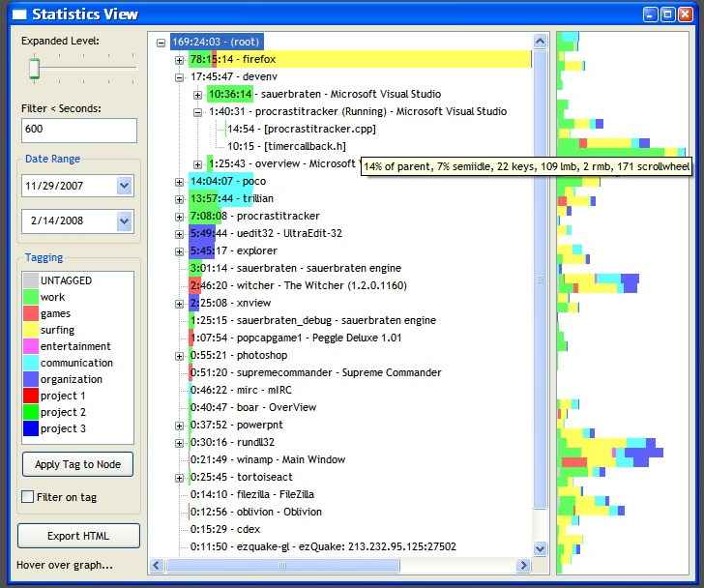Select the ezquake-gl - ezQuake row
Screen dimensions: 704x588
point(323,546)
